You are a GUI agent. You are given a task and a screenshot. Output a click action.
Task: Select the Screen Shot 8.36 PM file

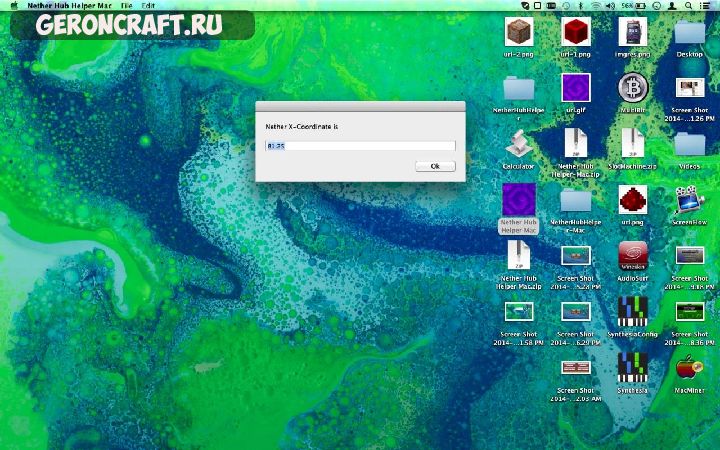(x=690, y=312)
